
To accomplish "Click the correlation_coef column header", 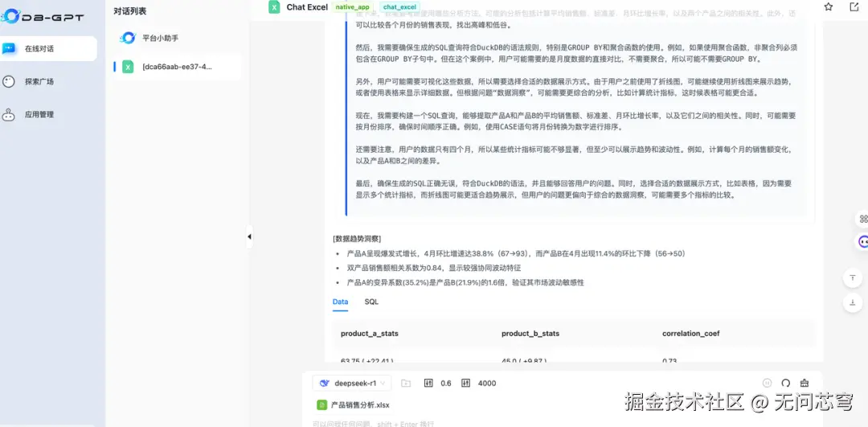I will 691,334.
